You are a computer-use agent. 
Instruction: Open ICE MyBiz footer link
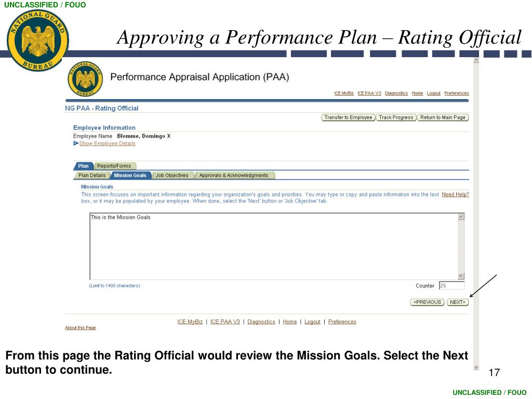(x=190, y=322)
